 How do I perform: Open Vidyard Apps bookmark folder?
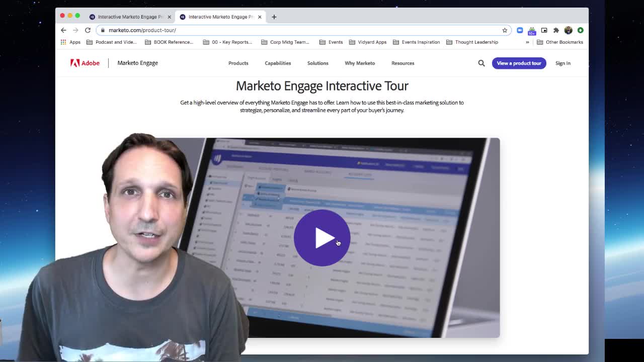368,42
